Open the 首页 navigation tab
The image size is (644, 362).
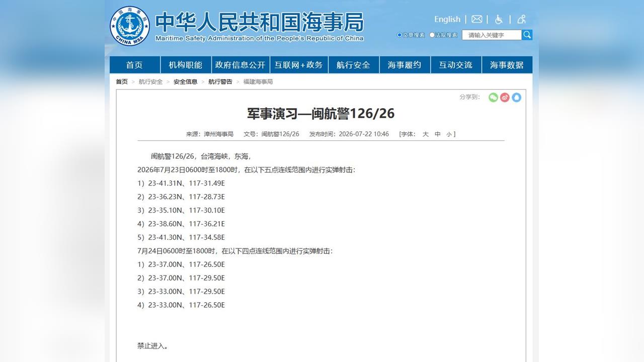click(134, 65)
